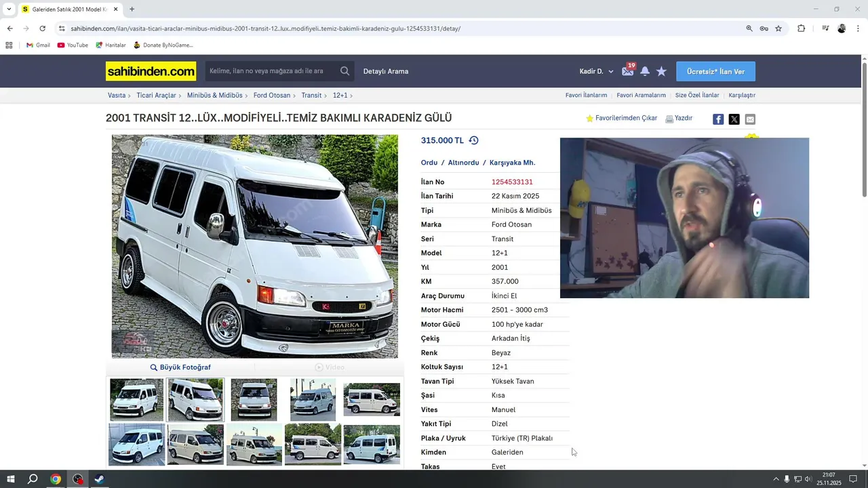868x488 pixels.
Task: Open a new browser tab
Action: click(132, 9)
